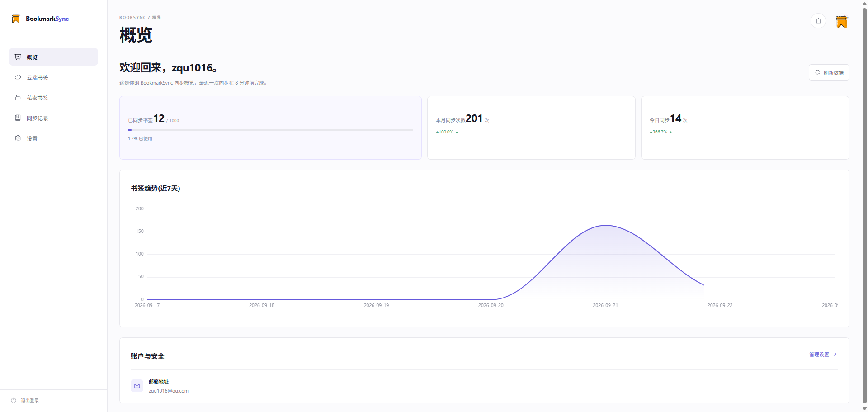The width and height of the screenshot is (868, 412).
Task: Open 设置 in the sidebar
Action: (x=53, y=138)
